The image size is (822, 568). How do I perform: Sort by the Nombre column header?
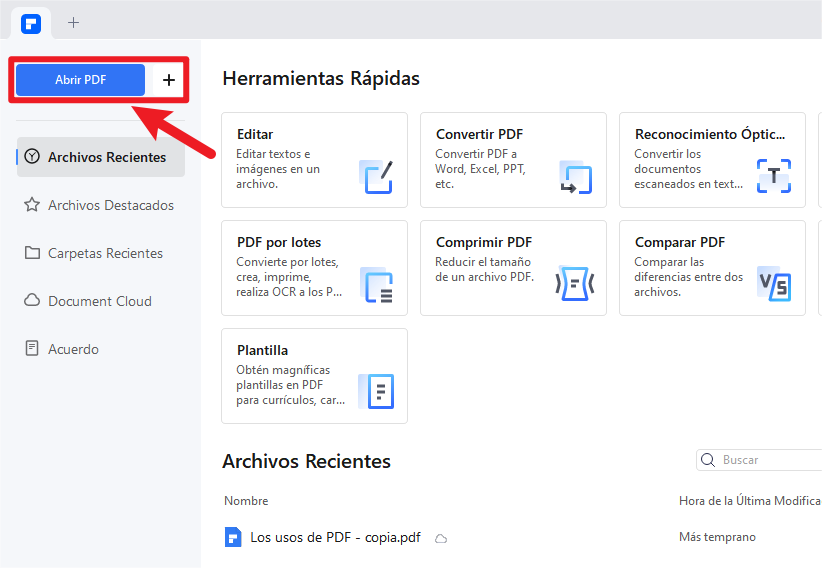[x=246, y=501]
